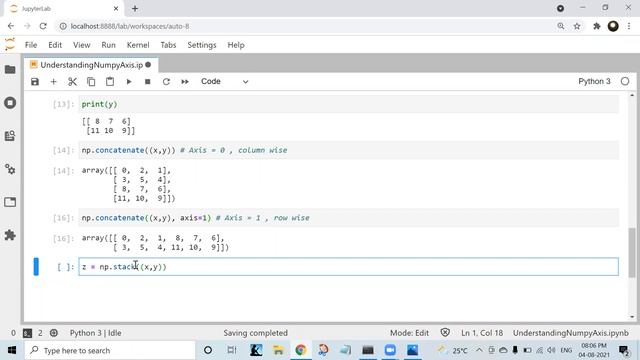Restart kernel and run all cells icon

(185, 82)
